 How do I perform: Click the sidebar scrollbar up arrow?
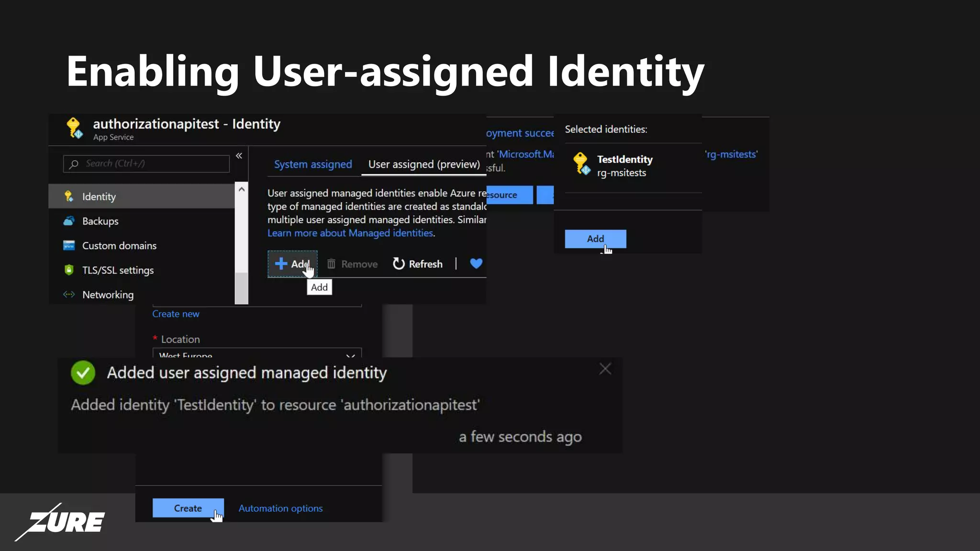242,189
